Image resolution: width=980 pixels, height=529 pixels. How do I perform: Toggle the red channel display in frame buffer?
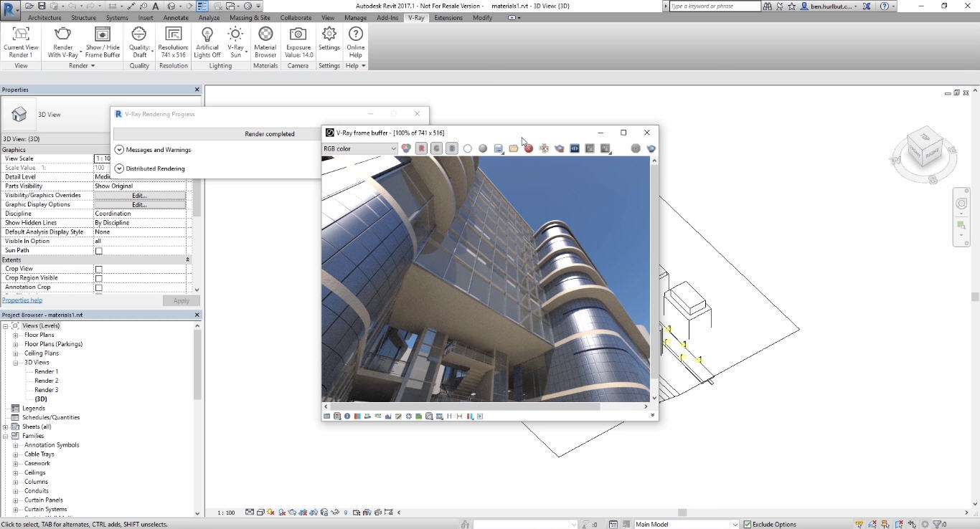[x=421, y=148]
